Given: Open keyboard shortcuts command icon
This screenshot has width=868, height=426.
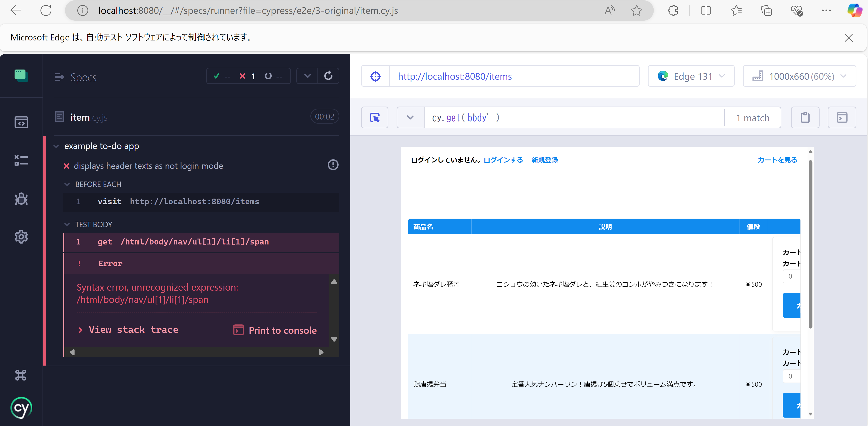Looking at the screenshot, I should pyautogui.click(x=20, y=375).
